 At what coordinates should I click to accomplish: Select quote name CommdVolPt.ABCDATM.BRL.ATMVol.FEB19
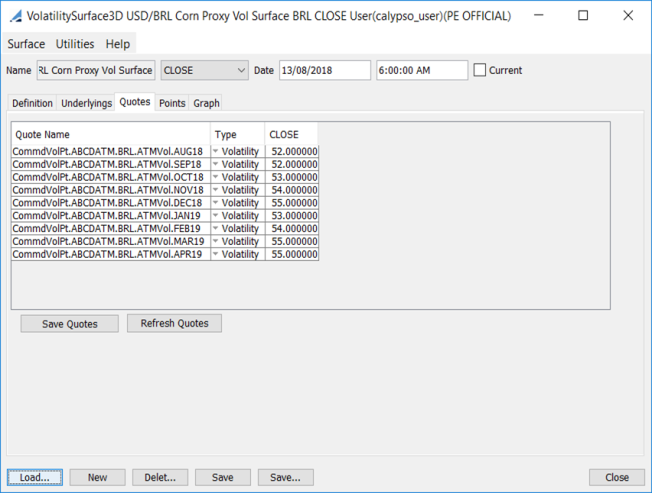tap(111, 229)
